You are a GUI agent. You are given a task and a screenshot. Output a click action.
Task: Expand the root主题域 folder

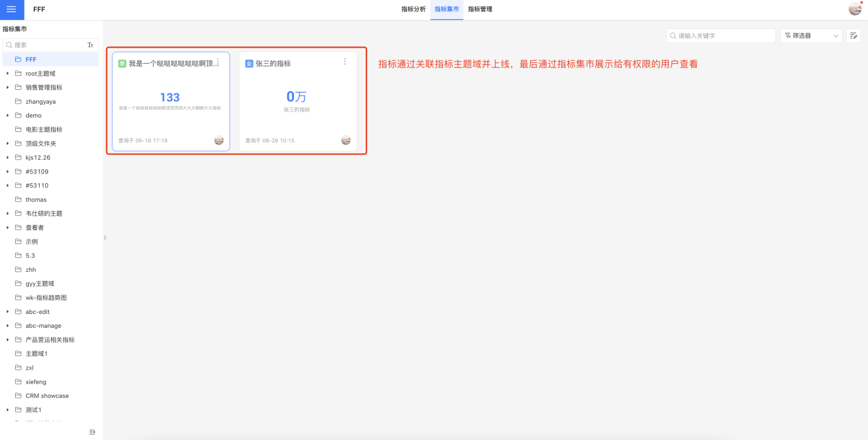coord(8,74)
